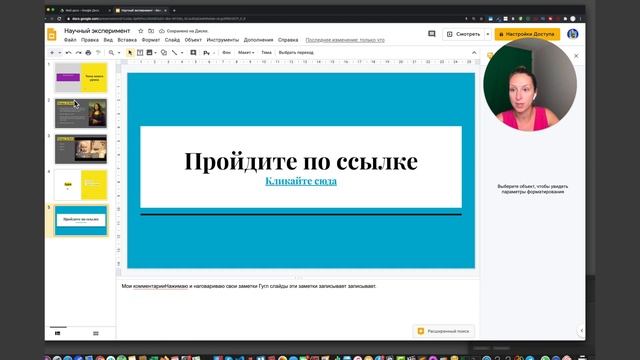Click the Расширенный поиск explore button
640x360 pixels.
444,331
